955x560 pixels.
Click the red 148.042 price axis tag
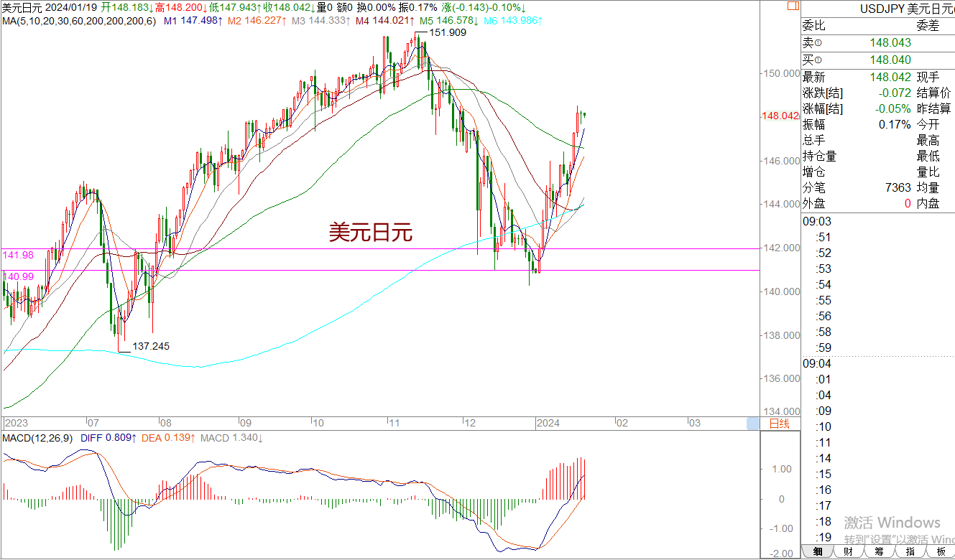tap(780, 116)
